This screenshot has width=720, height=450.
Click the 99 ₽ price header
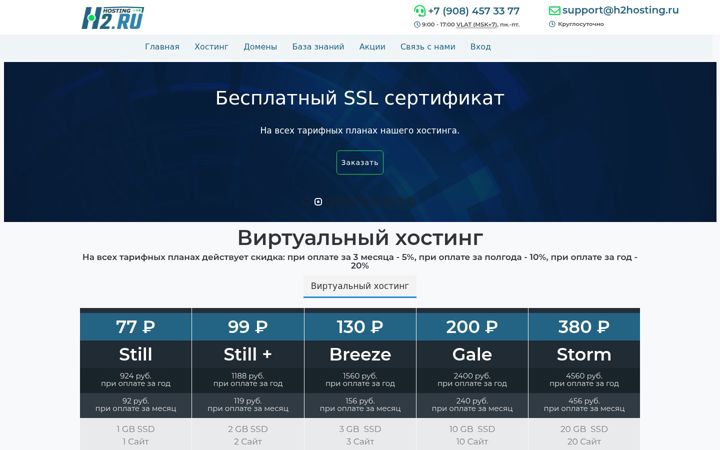pyautogui.click(x=248, y=327)
